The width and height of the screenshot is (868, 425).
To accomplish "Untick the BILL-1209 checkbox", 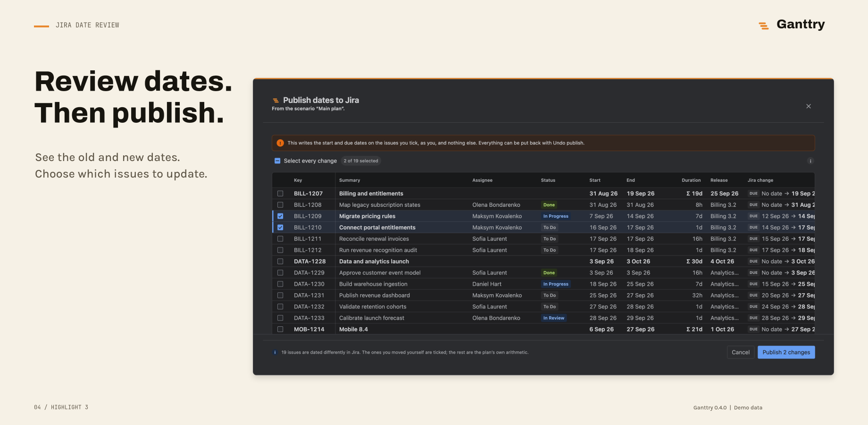I will (280, 216).
